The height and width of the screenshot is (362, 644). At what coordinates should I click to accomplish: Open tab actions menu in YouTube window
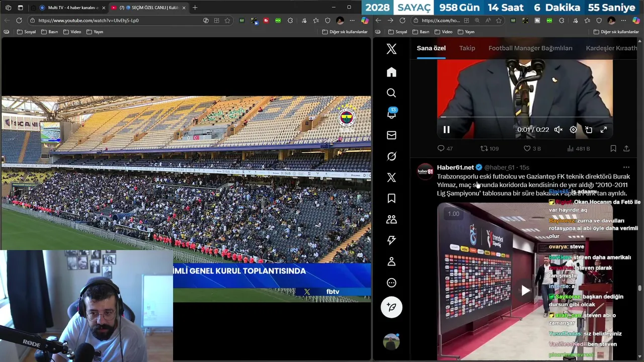tap(20, 8)
